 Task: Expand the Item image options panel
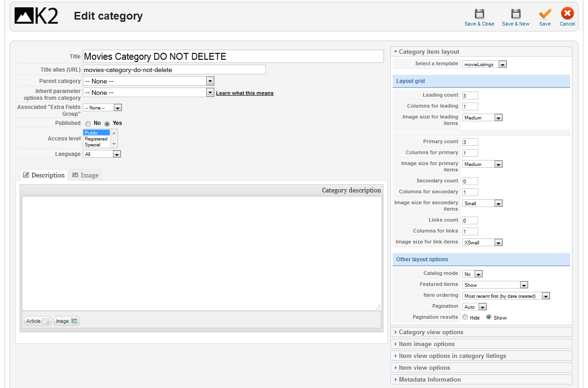(x=481, y=344)
